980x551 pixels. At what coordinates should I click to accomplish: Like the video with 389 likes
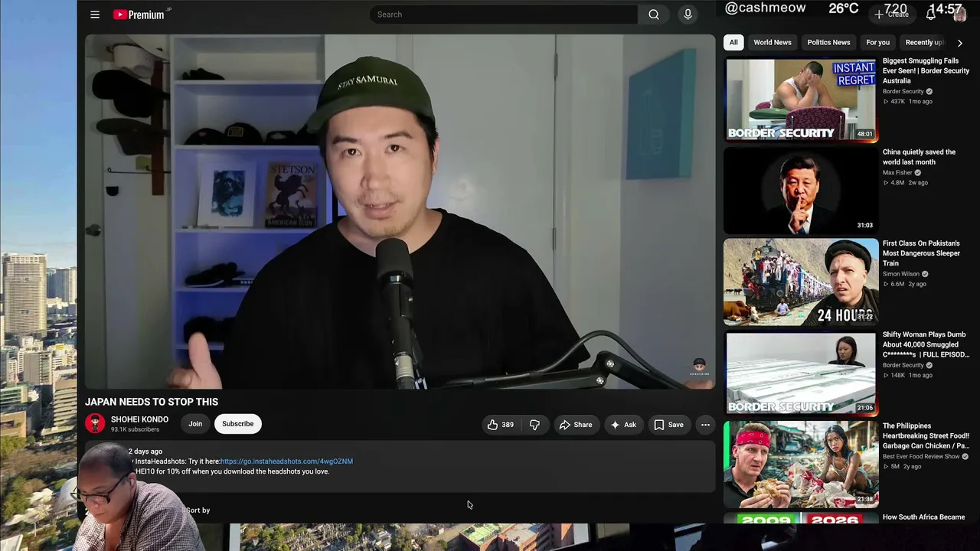coord(500,425)
